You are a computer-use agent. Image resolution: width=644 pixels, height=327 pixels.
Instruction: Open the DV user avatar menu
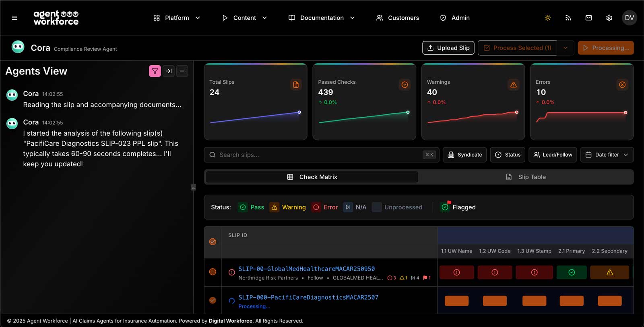[x=630, y=18]
